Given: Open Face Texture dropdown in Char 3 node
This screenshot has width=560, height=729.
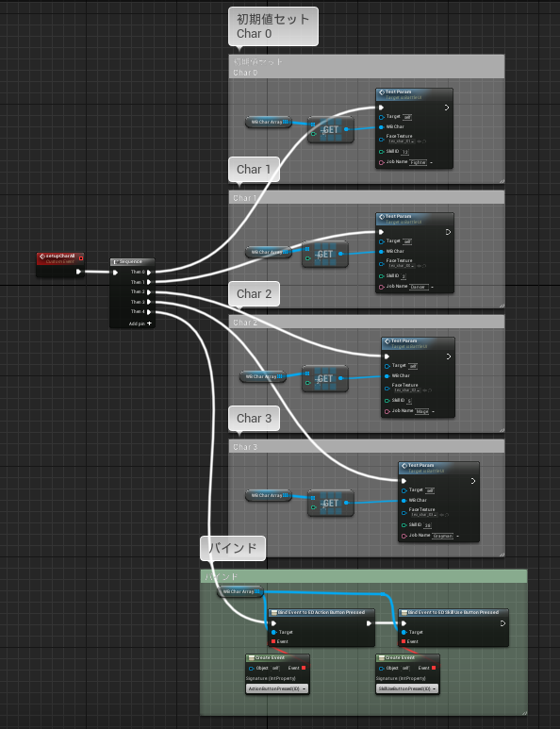Looking at the screenshot, I should pos(424,515).
